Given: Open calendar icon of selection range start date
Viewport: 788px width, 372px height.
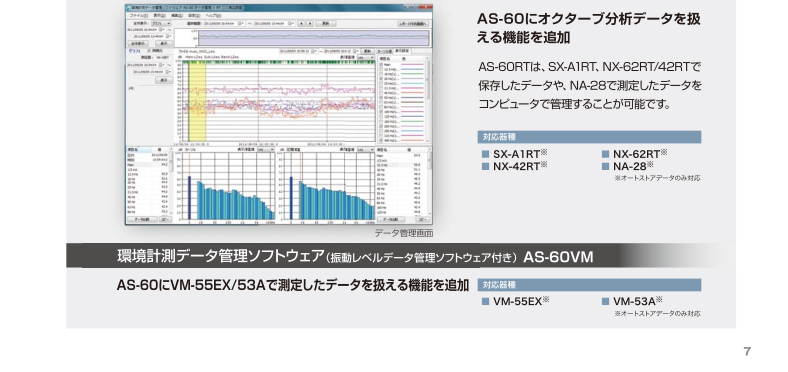Looking at the screenshot, I should 241,23.
